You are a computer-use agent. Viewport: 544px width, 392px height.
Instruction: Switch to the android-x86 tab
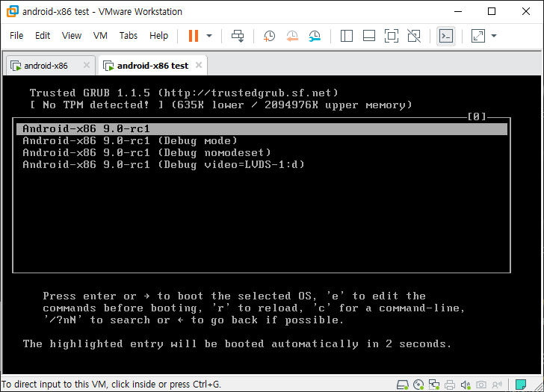coord(46,66)
